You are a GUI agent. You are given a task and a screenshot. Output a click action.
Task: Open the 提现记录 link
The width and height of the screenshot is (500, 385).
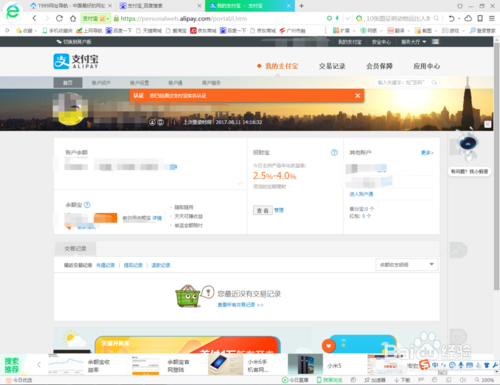133,265
